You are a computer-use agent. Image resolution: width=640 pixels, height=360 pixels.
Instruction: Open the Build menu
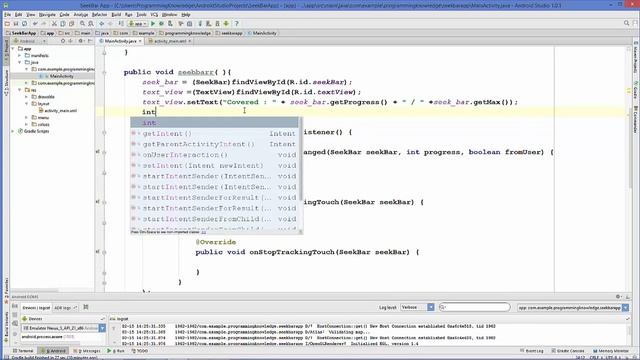pos(116,14)
